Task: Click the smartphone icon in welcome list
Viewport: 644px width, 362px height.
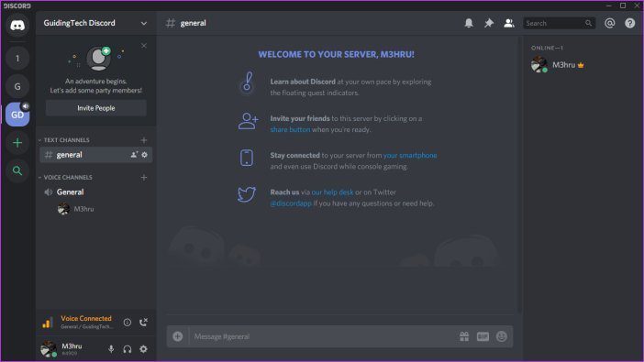Action: click(247, 158)
